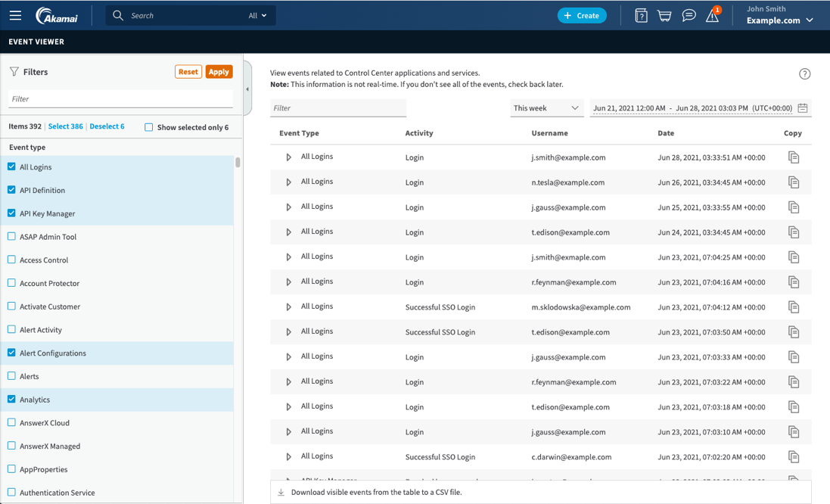830x504 pixels.
Task: Uncheck the API Definition event type
Action: 11,190
